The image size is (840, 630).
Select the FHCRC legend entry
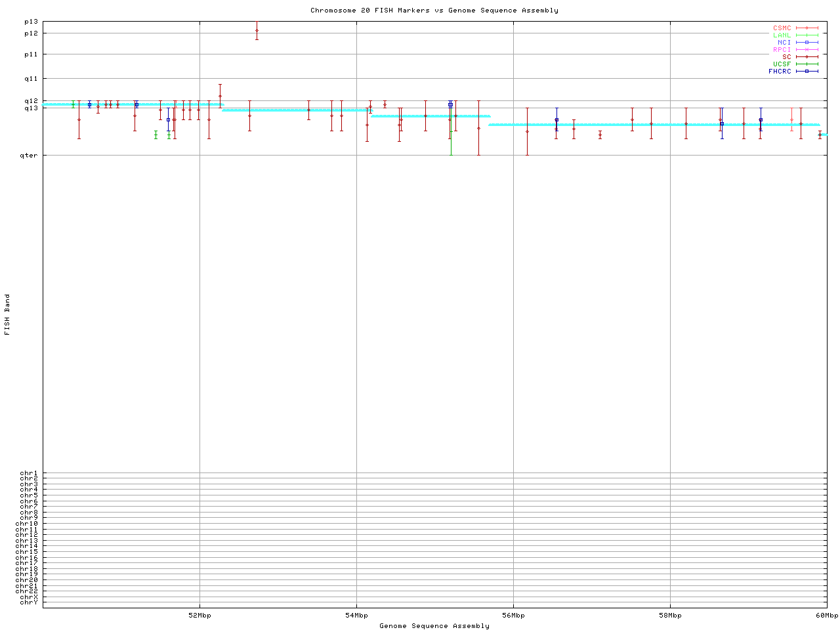(x=780, y=72)
